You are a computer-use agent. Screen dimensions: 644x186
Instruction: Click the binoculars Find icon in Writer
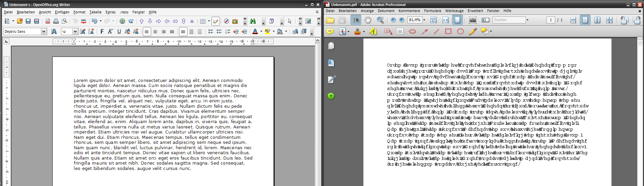pos(253,21)
